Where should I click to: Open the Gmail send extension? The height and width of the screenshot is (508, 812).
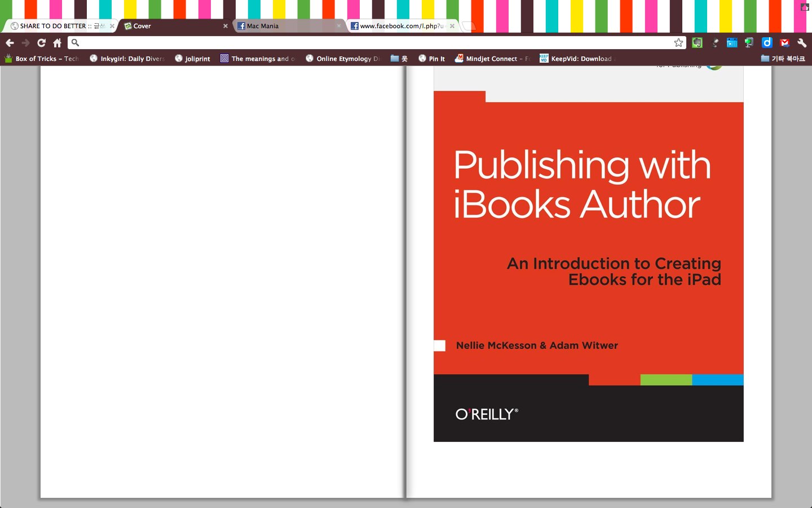784,43
